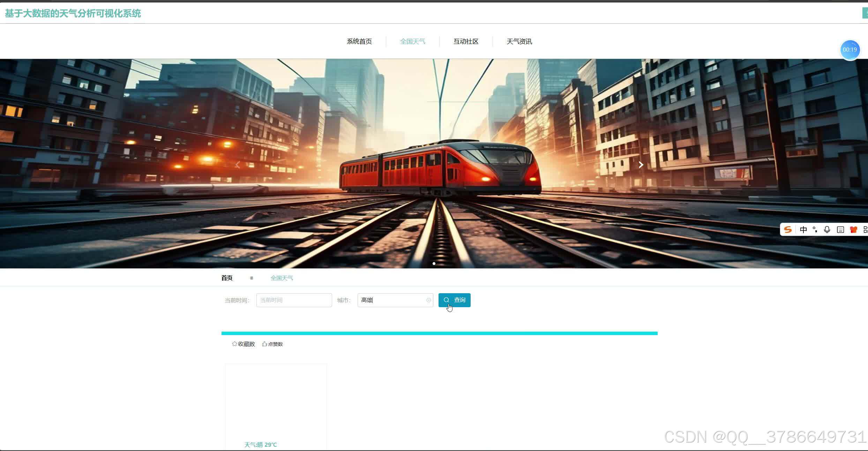868x451 pixels.
Task: Click the 查询 search button
Action: (x=454, y=300)
